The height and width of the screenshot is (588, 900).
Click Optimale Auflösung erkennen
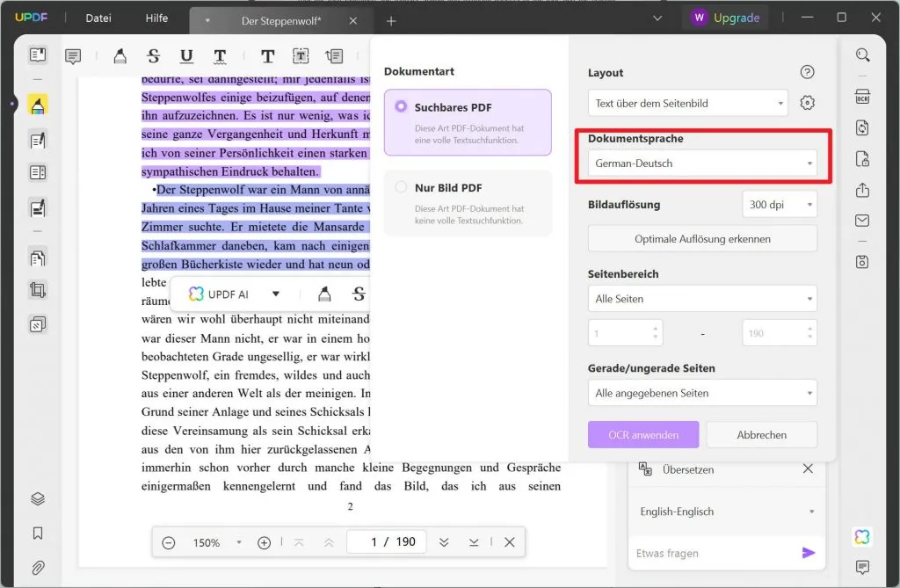point(701,238)
